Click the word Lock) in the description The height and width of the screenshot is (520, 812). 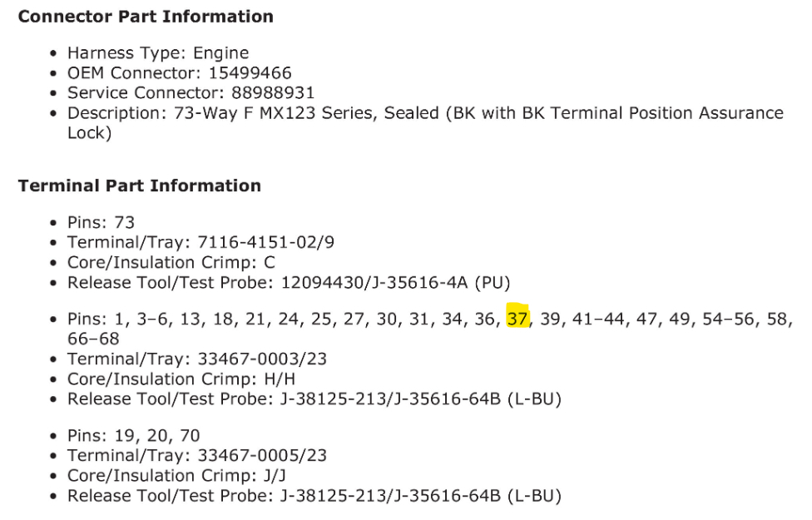[89, 132]
